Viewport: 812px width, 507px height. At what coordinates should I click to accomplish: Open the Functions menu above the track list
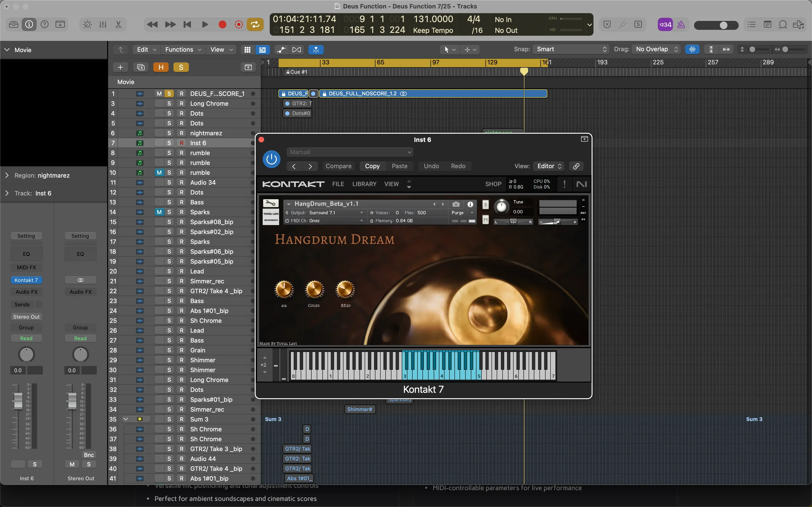182,49
